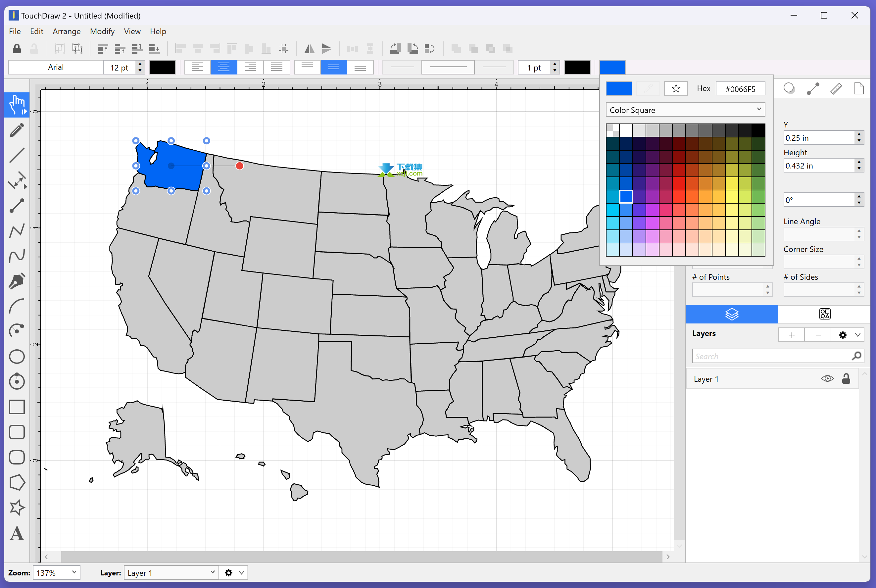Click the Remove Layer minus button

pyautogui.click(x=818, y=334)
